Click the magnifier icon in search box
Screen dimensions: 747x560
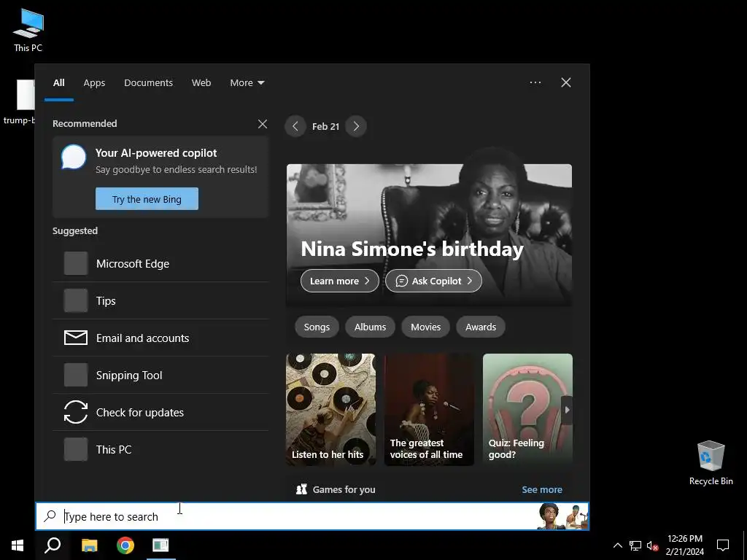click(50, 516)
